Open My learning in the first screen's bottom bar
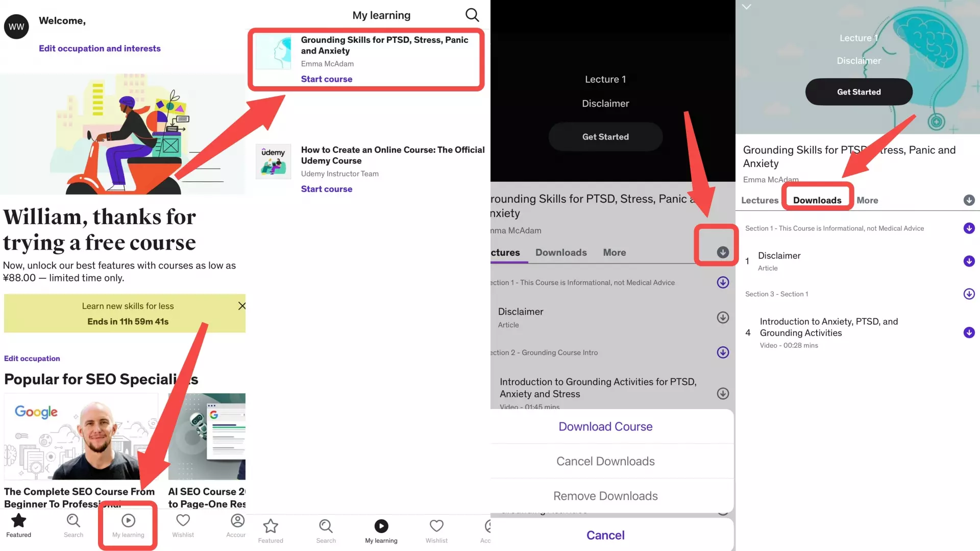The height and width of the screenshot is (551, 980). [128, 525]
